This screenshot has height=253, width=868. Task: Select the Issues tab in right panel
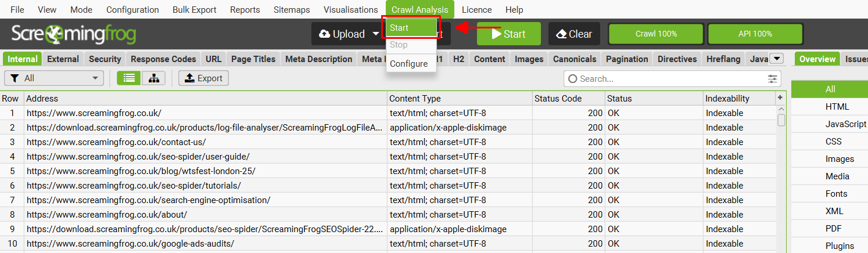855,59
